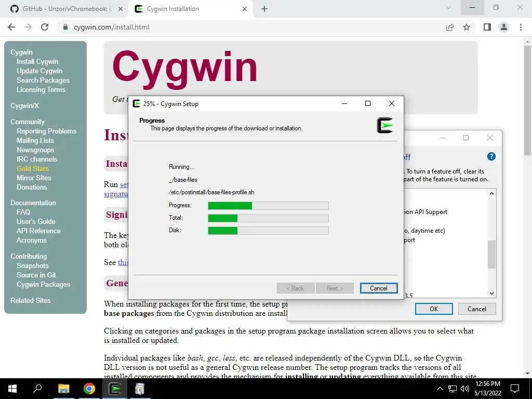Open Cygwin Packages link
Viewport: 532px width, 399px height.
pos(44,284)
